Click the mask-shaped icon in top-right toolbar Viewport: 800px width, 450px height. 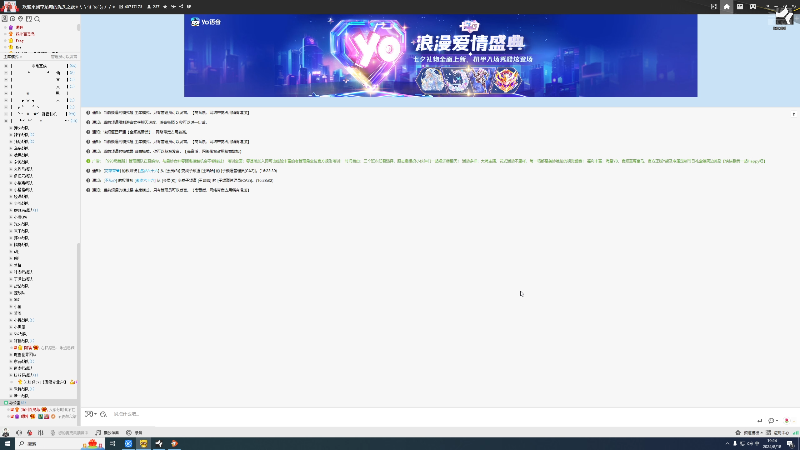click(x=753, y=7)
